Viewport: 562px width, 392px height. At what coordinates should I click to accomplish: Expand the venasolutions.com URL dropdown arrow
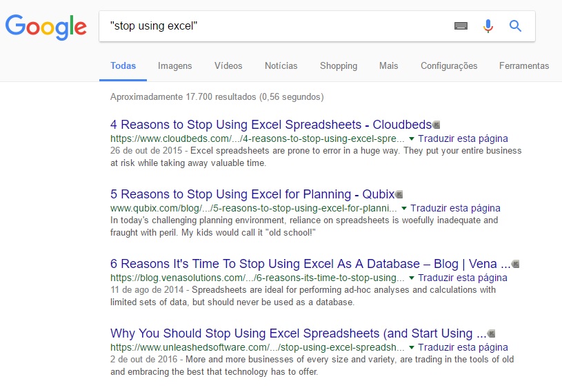coord(412,278)
